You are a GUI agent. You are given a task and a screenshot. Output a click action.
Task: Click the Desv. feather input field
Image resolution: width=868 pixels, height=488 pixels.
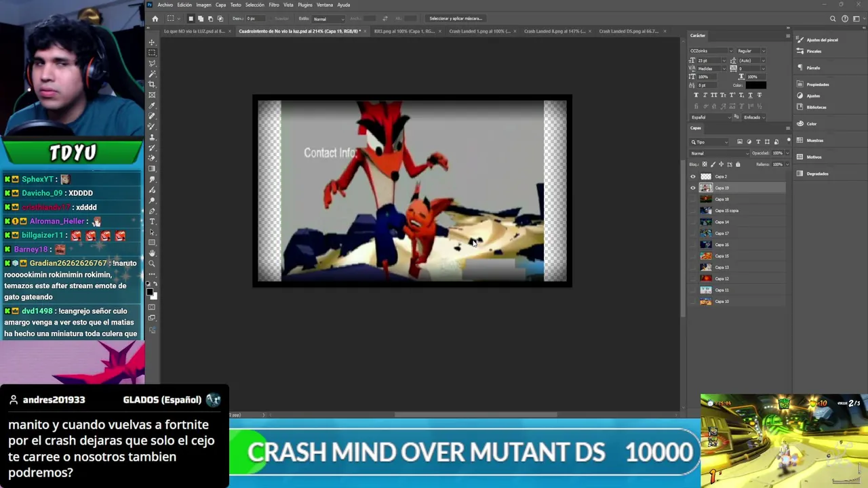pyautogui.click(x=254, y=19)
